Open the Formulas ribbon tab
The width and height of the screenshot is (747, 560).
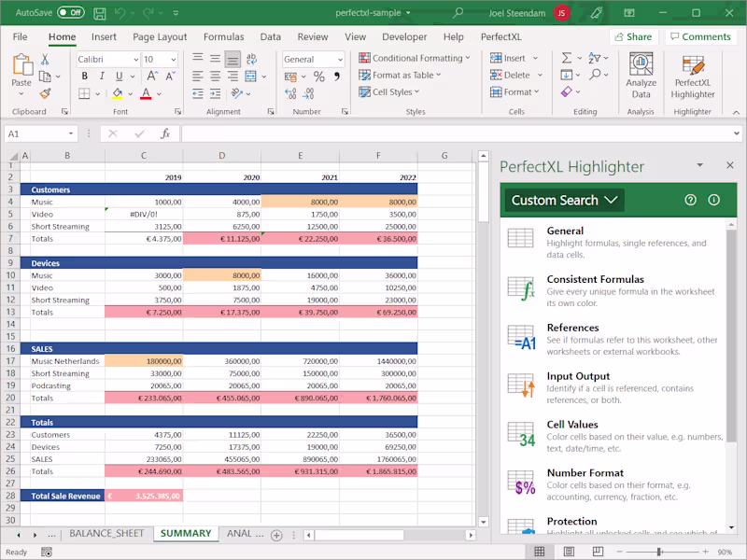point(223,37)
